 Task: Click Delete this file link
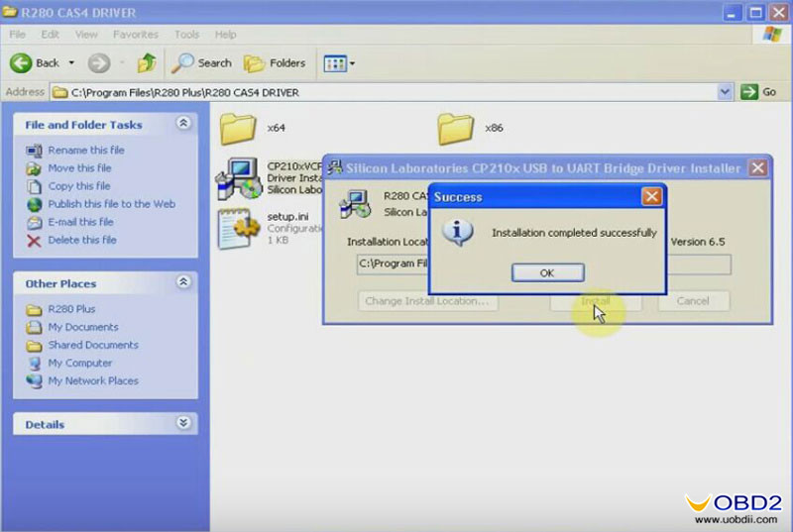[82, 240]
